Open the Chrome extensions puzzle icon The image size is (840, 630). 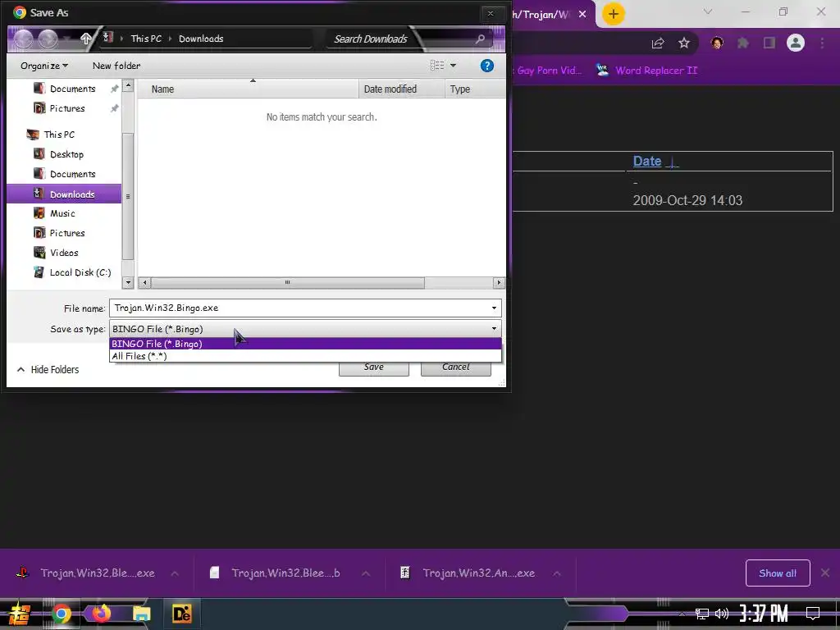click(x=743, y=43)
